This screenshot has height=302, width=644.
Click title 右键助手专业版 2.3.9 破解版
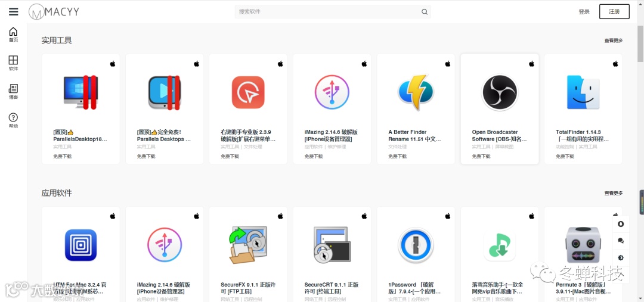coord(248,136)
